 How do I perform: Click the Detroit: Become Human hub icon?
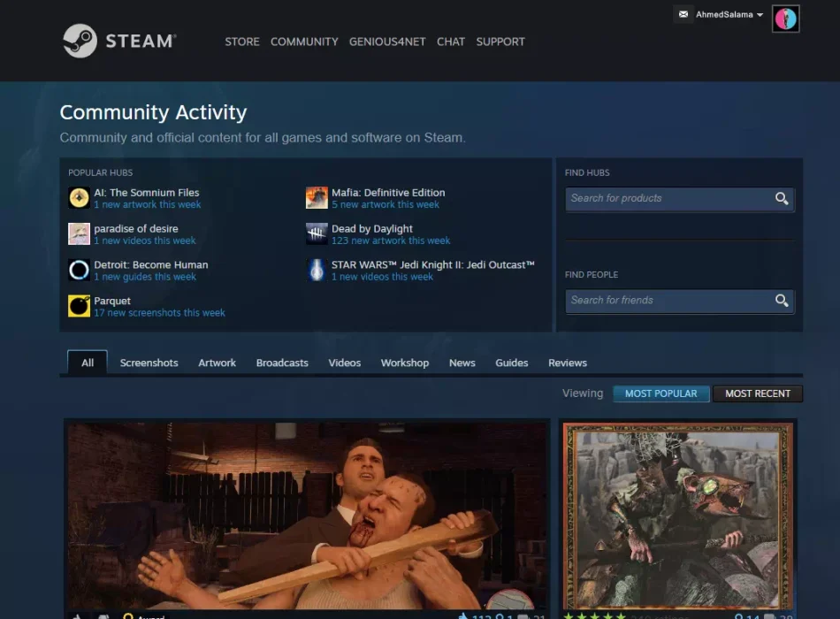pos(79,270)
